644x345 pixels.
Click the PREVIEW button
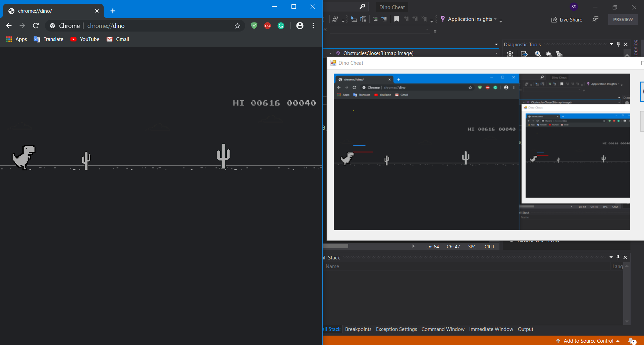point(623,19)
